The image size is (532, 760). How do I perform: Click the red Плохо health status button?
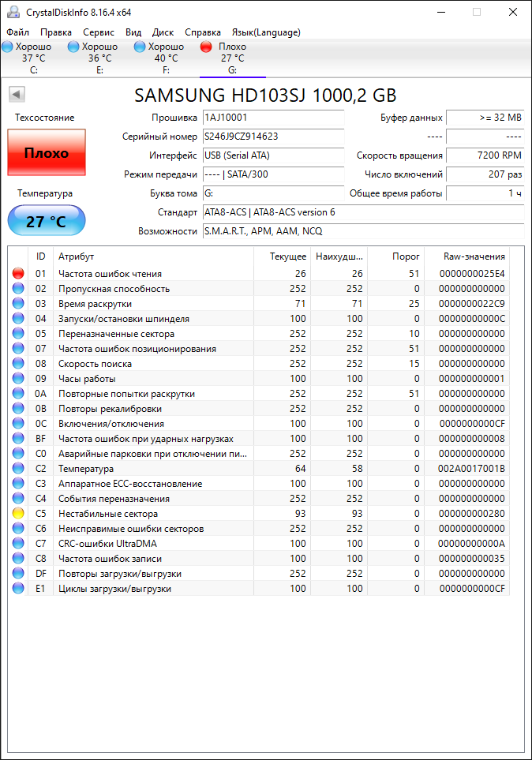47,152
